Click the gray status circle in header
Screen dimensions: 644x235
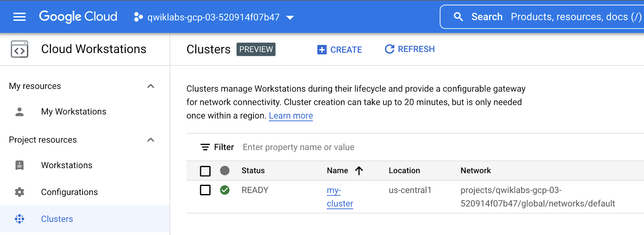point(225,171)
